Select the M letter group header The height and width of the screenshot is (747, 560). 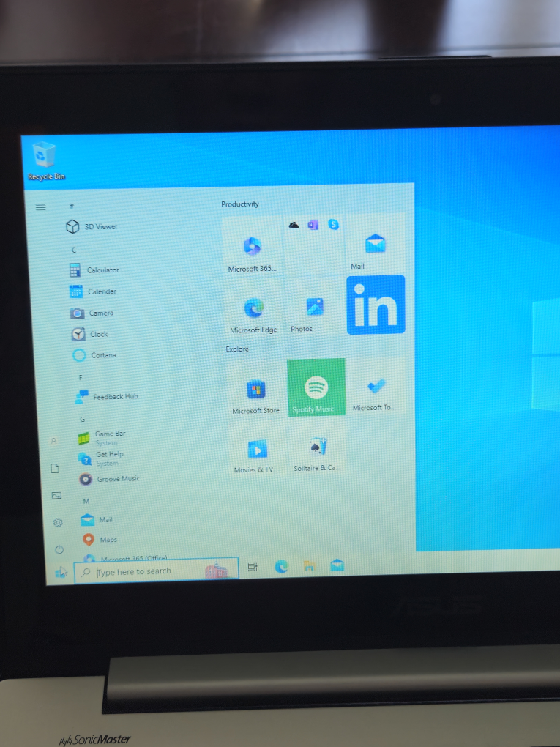click(86, 501)
